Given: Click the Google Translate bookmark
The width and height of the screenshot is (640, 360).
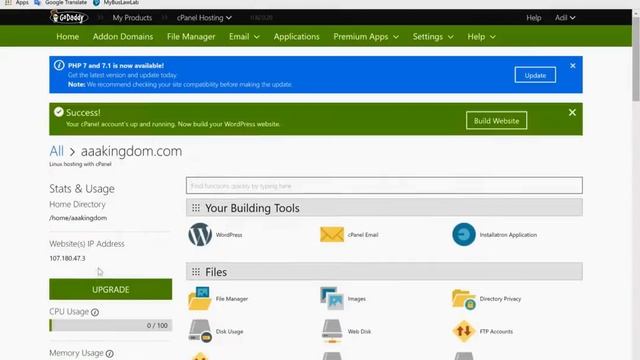Looking at the screenshot, I should pyautogui.click(x=61, y=2).
